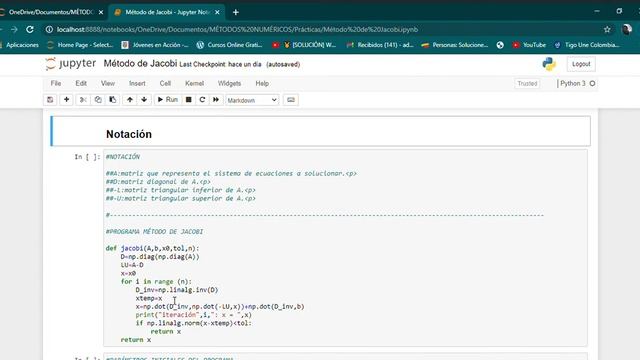Cut selected cells with scissors icon
Screen dimensions: 640x360
pyautogui.click(x=83, y=100)
